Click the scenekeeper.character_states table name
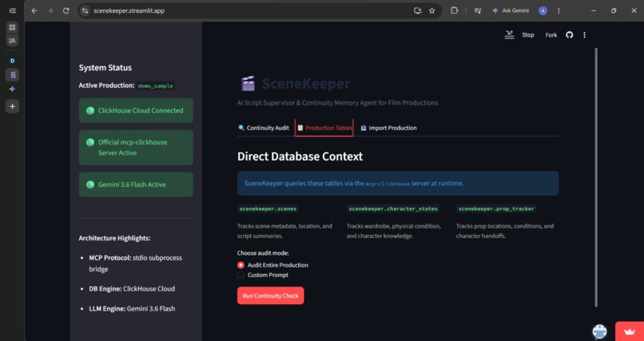 click(x=393, y=209)
